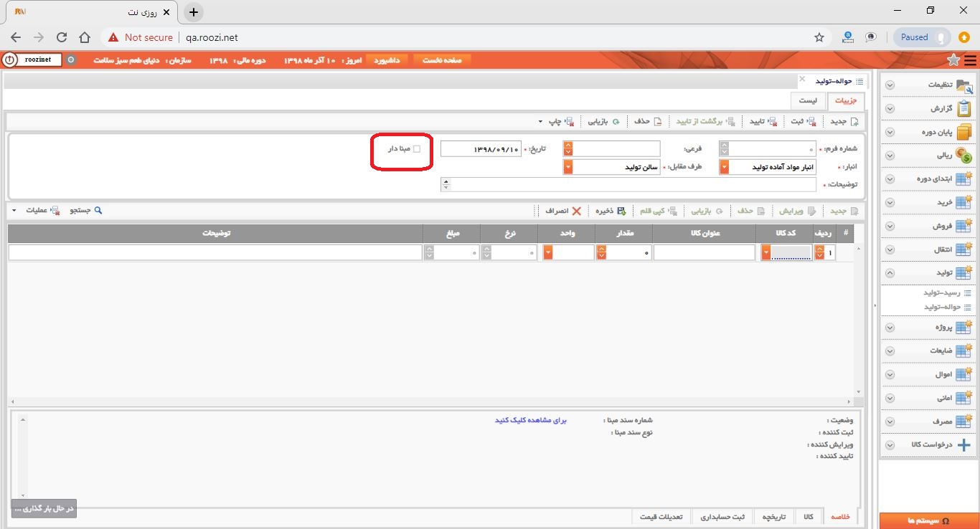Expand the اموال section chevron
The width and height of the screenshot is (980, 529).
point(890,374)
